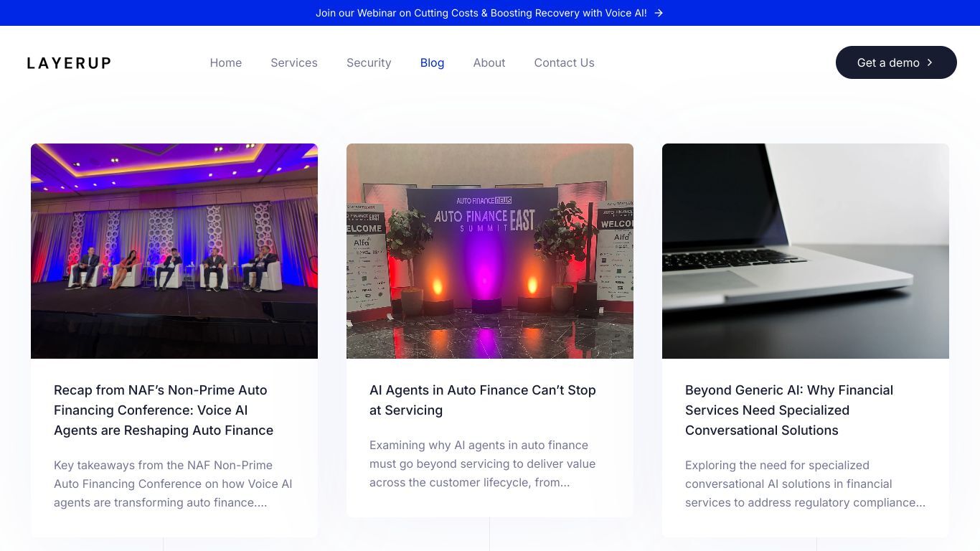Click the Get a demo button
The width and height of the screenshot is (980, 551).
click(896, 62)
